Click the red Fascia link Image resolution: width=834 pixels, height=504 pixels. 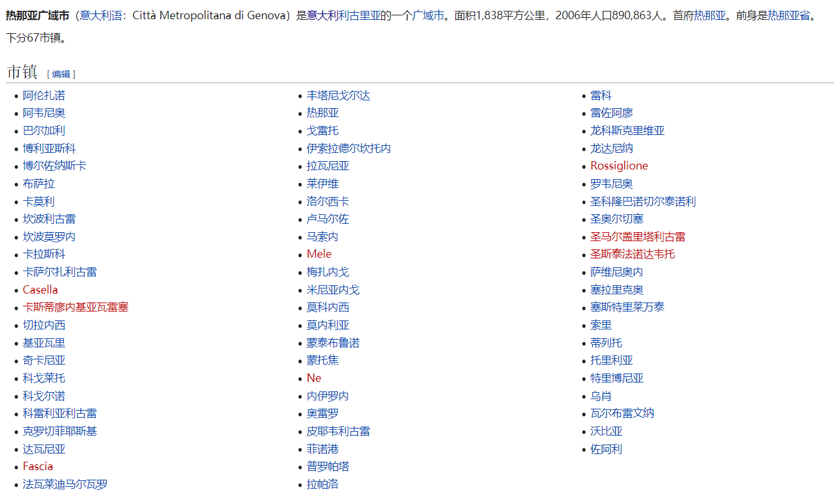[38, 467]
